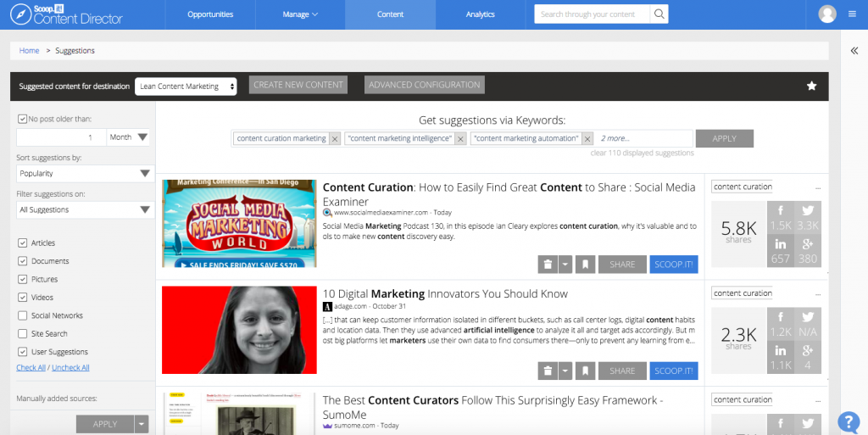The height and width of the screenshot is (435, 868).
Task: Click the Uncheck All link
Action: click(70, 367)
